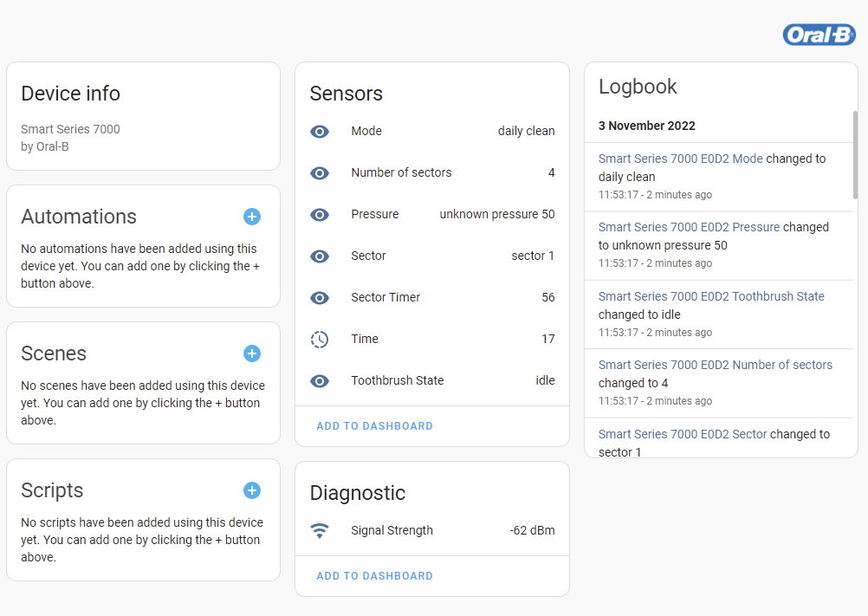This screenshot has height=616, width=868.
Task: Click ADD TO DASHBOARD under Sensors
Action: point(374,425)
